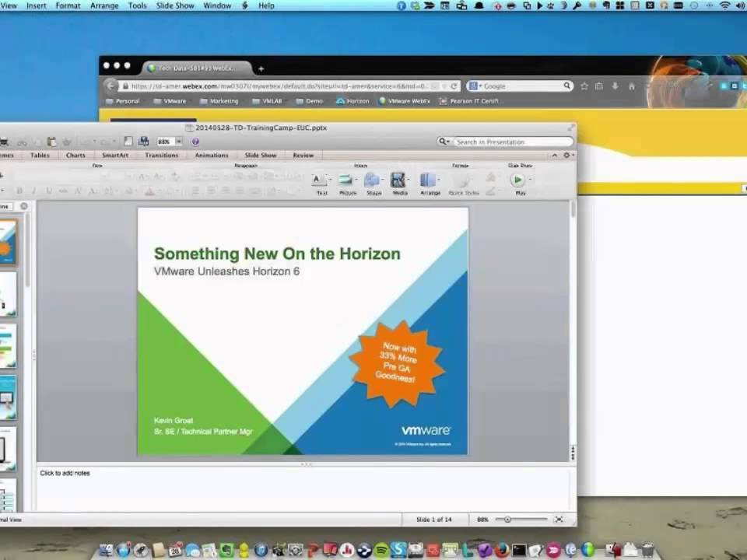747x560 pixels.
Task: Click the Firefox reload button
Action: pyautogui.click(x=454, y=86)
